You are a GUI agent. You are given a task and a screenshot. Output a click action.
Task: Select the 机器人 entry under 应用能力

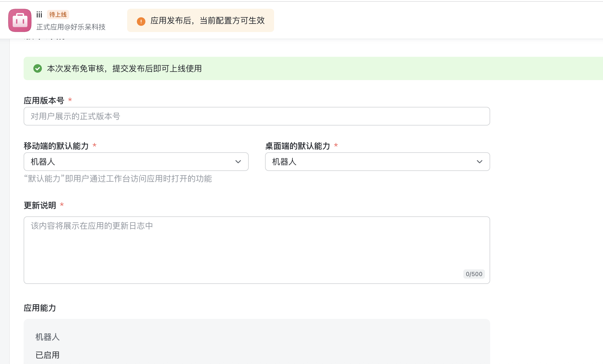48,337
